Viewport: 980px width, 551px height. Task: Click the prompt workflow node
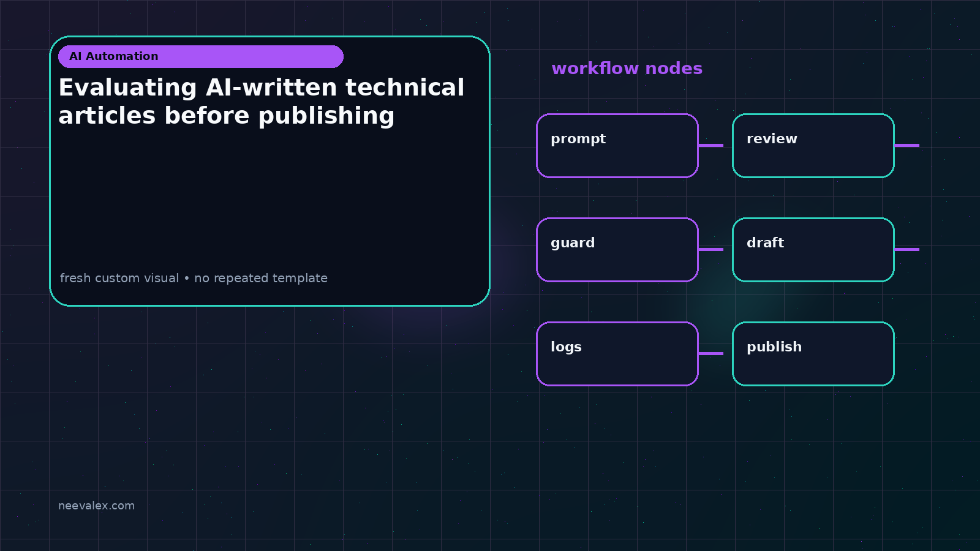617,146
